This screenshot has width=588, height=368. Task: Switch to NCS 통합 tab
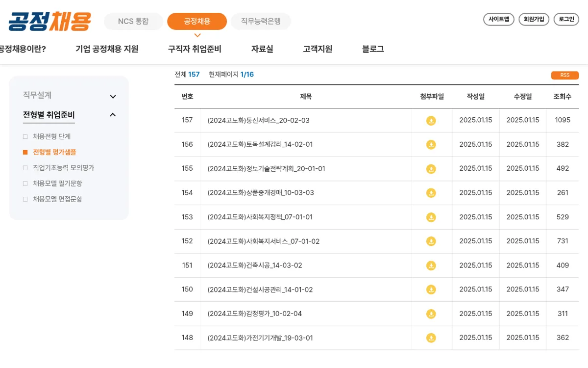click(x=133, y=21)
